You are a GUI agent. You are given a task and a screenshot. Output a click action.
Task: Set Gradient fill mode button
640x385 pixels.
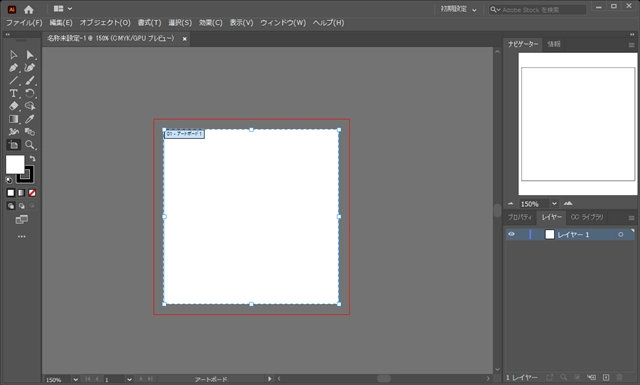(x=22, y=193)
